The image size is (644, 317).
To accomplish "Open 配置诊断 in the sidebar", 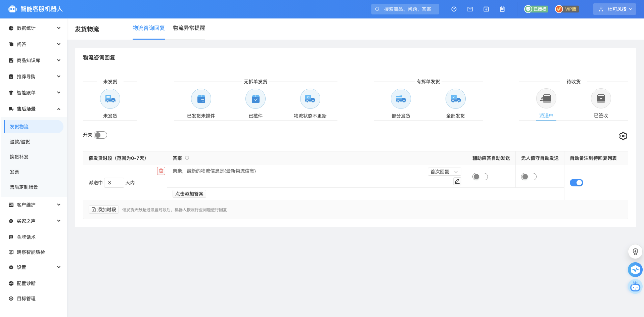I will coord(26,283).
